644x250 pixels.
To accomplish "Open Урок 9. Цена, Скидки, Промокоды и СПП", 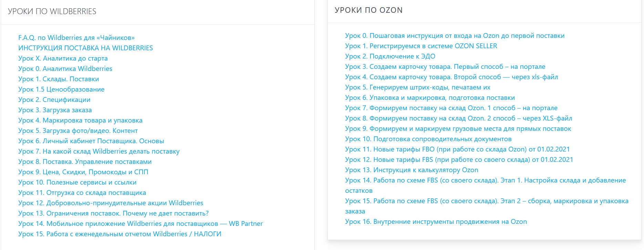I will pos(83,172).
